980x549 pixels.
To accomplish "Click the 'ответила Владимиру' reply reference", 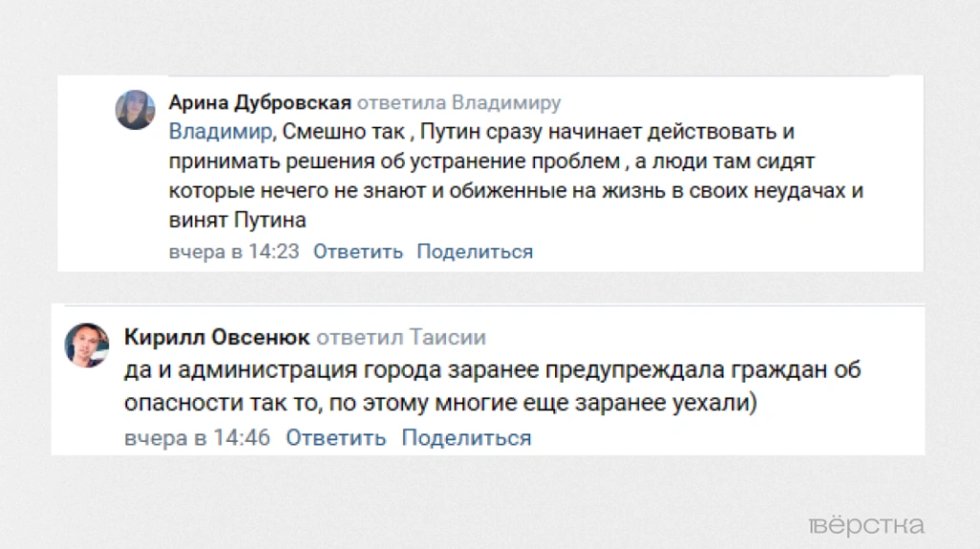I will [458, 102].
